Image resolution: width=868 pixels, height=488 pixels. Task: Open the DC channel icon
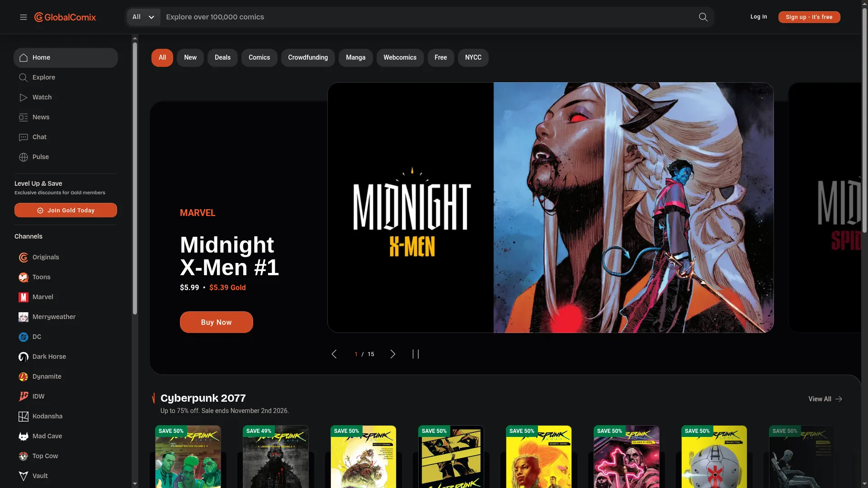pyautogui.click(x=24, y=337)
